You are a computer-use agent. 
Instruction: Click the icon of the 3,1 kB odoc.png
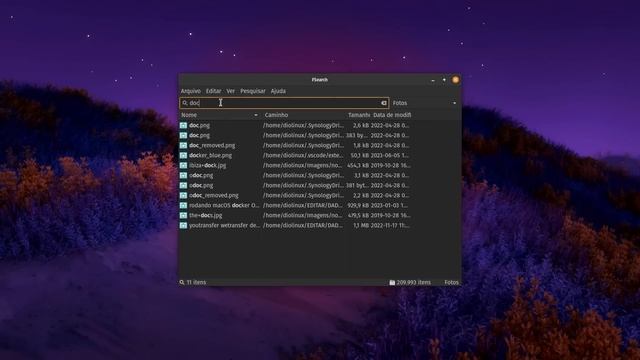[x=183, y=176]
